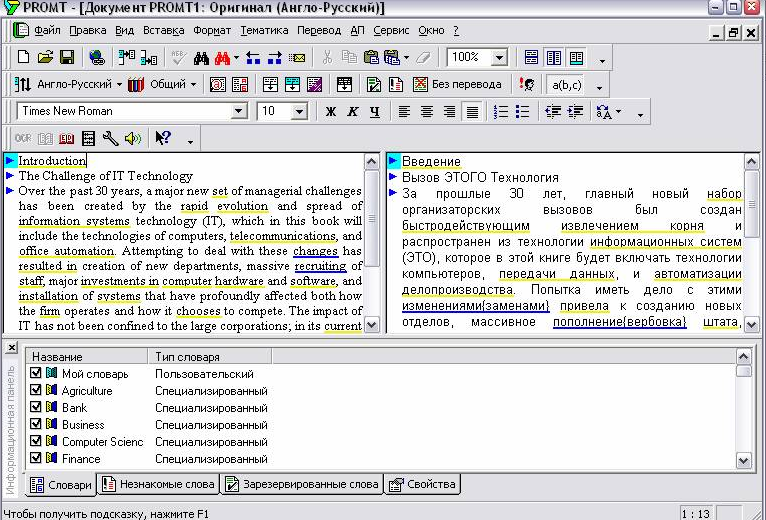Click the Open file folder icon
The height and width of the screenshot is (520, 766).
(46, 58)
